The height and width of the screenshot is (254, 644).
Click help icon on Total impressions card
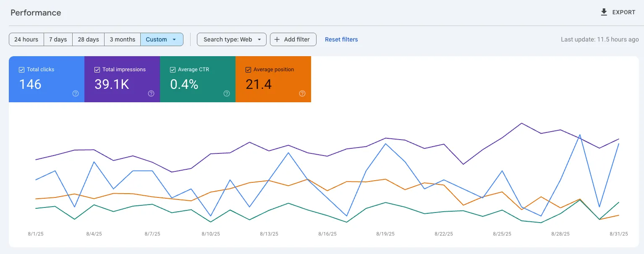pos(151,93)
